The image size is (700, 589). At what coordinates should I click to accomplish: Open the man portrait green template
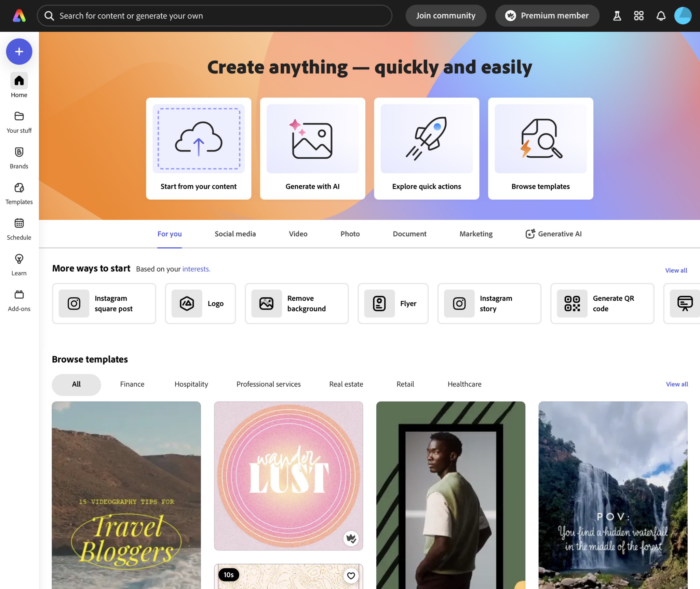click(x=451, y=495)
